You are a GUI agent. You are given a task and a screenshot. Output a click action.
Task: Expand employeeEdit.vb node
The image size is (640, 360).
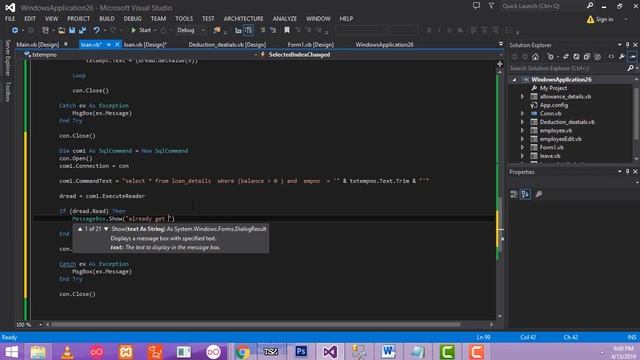(x=522, y=139)
